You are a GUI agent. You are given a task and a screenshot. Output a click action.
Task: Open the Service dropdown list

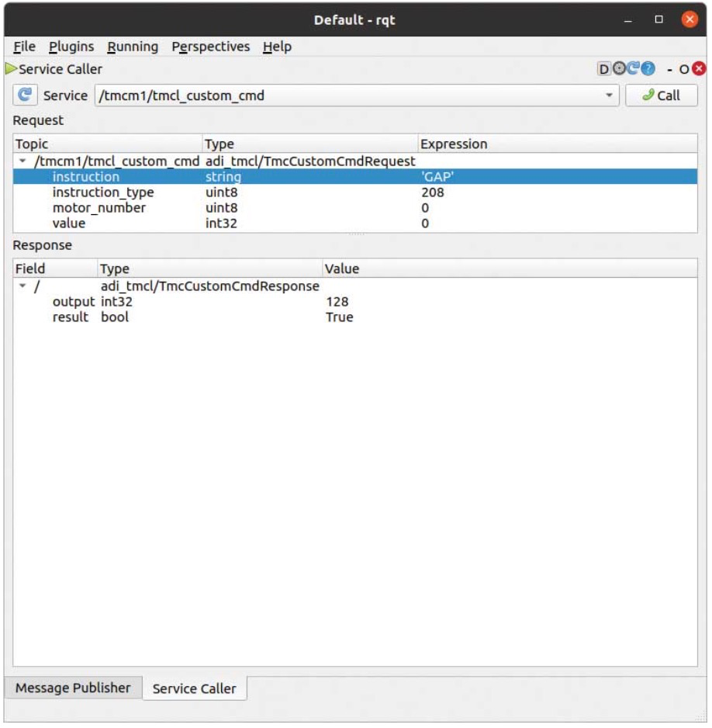[x=609, y=95]
